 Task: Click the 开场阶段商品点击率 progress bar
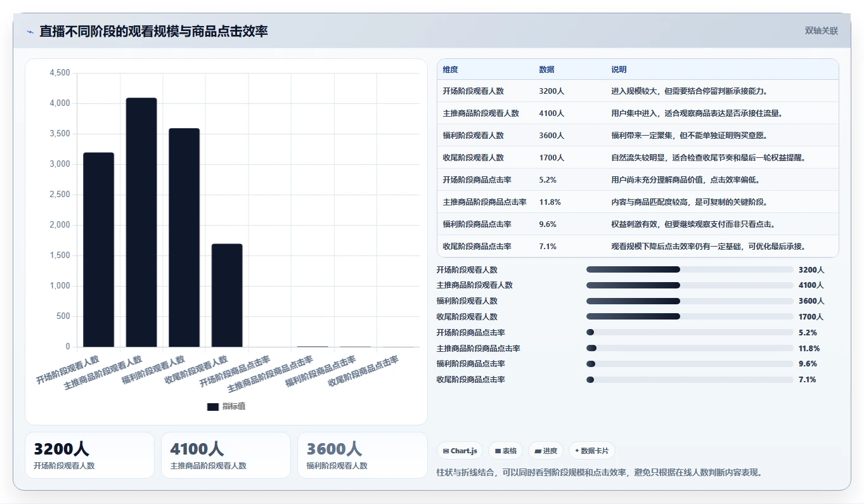(690, 332)
